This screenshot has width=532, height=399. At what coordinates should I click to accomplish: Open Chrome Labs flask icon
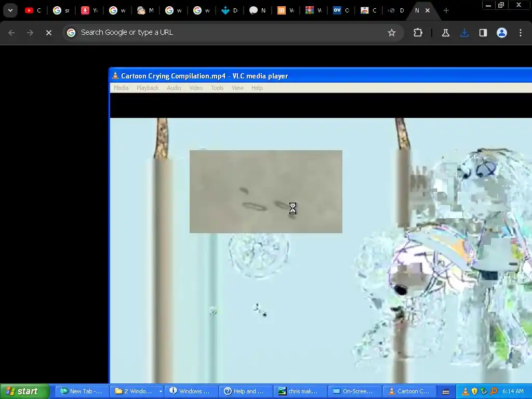coord(445,33)
